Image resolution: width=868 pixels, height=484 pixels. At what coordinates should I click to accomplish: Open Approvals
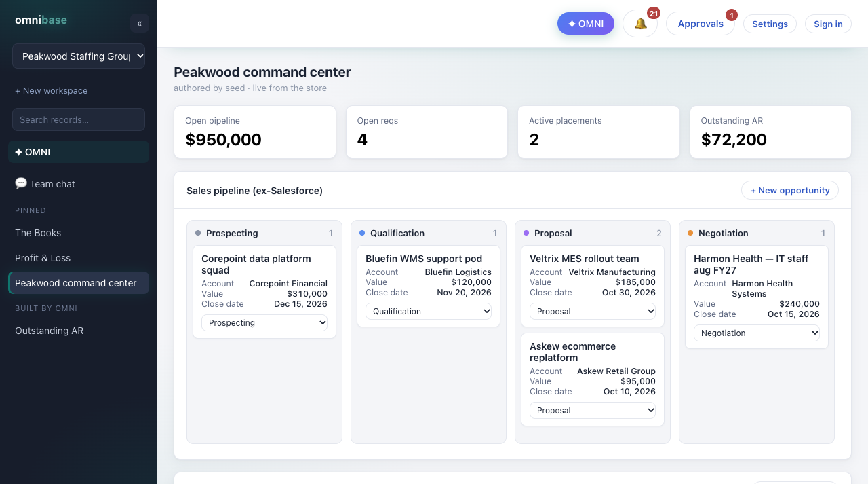tap(701, 24)
